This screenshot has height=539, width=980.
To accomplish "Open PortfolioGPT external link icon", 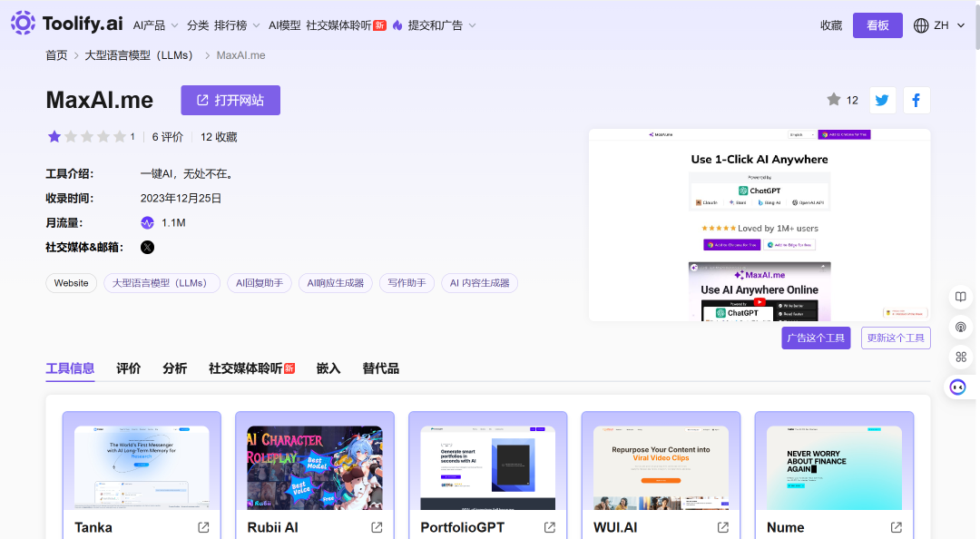I will pos(550,528).
